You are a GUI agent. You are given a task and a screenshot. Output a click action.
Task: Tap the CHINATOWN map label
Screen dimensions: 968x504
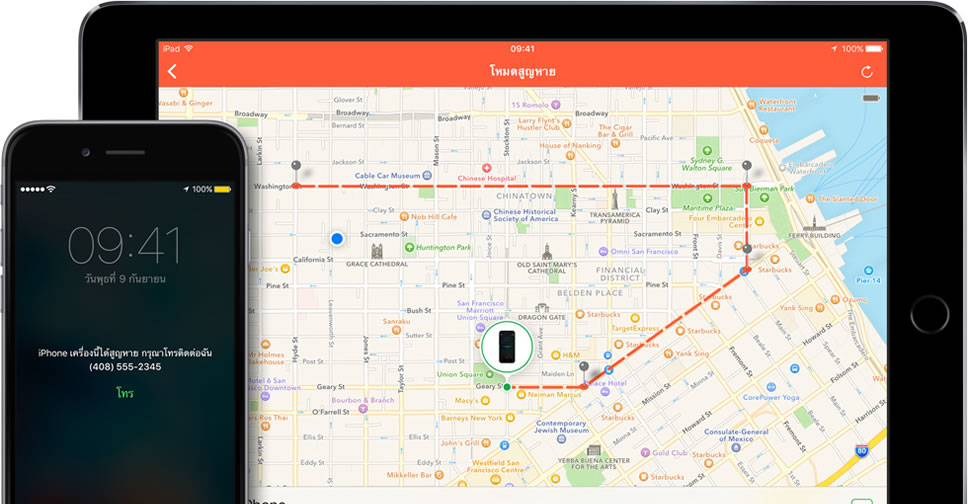click(x=525, y=196)
